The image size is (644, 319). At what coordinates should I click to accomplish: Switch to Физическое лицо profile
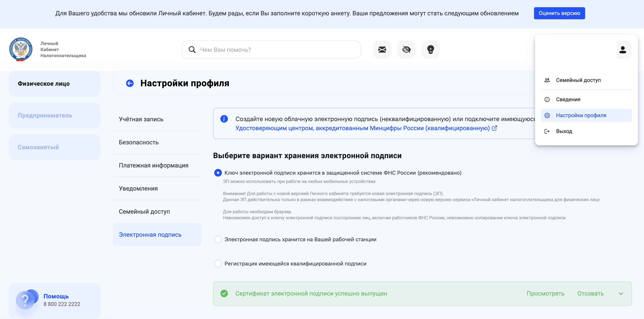[55, 84]
